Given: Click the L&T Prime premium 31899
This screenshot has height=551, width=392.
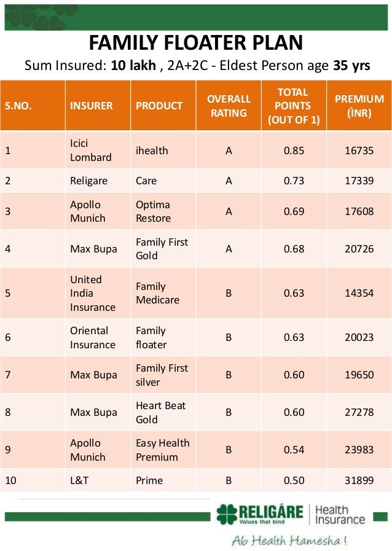Looking at the screenshot, I should click(359, 480).
